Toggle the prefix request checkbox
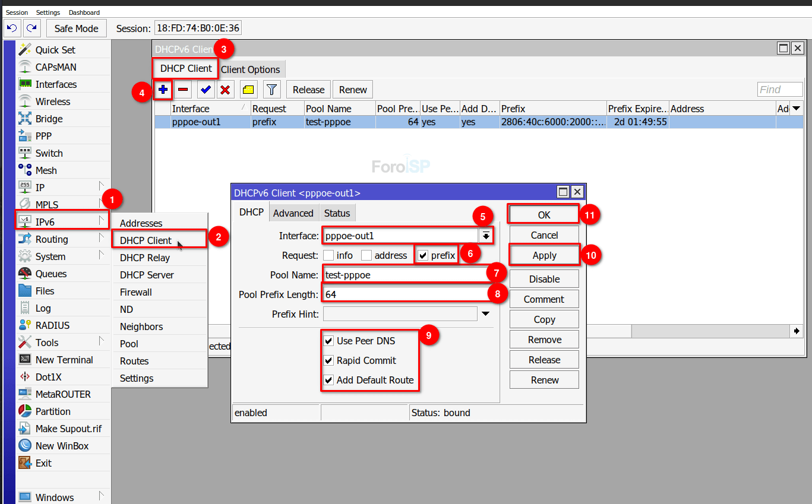Viewport: 812px width, 504px height. pyautogui.click(x=423, y=255)
